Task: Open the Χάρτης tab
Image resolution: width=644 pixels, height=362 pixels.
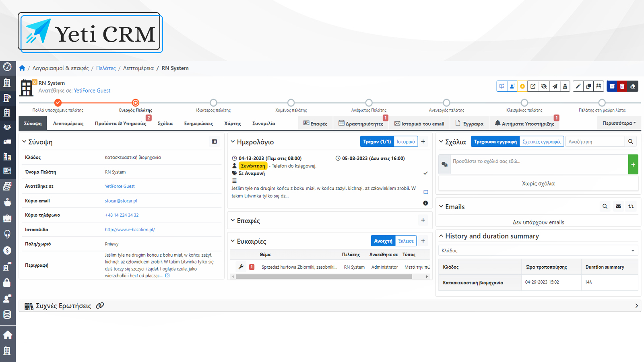Action: (233, 123)
